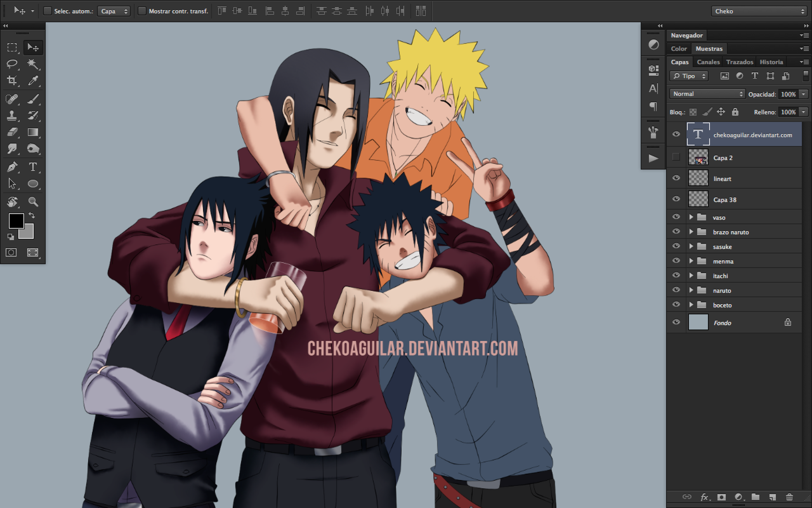812x508 pixels.
Task: Click the Opacidad value field
Action: coord(788,94)
